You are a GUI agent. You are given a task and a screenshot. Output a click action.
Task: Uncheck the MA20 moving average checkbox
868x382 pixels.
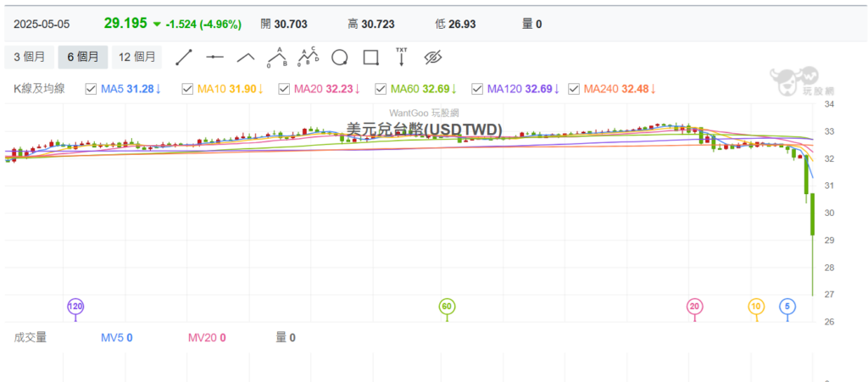[284, 89]
